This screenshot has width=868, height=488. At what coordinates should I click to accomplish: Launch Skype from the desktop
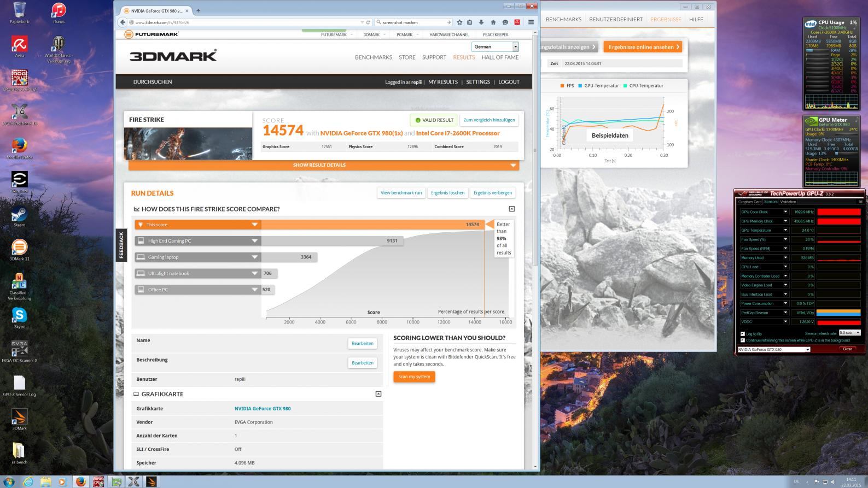click(x=20, y=318)
